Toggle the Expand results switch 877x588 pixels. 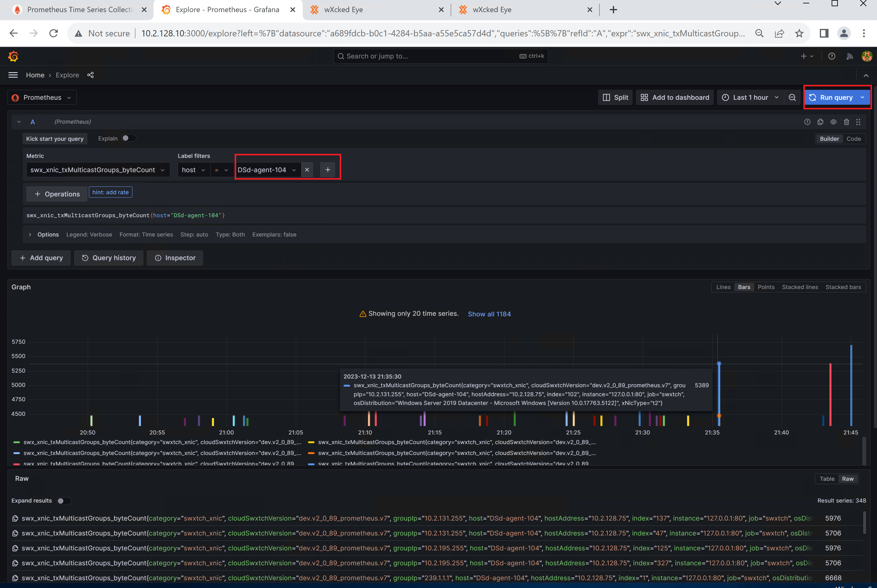point(63,501)
